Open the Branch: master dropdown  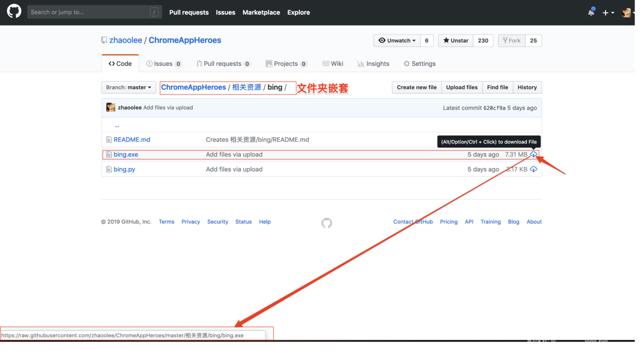click(x=128, y=87)
